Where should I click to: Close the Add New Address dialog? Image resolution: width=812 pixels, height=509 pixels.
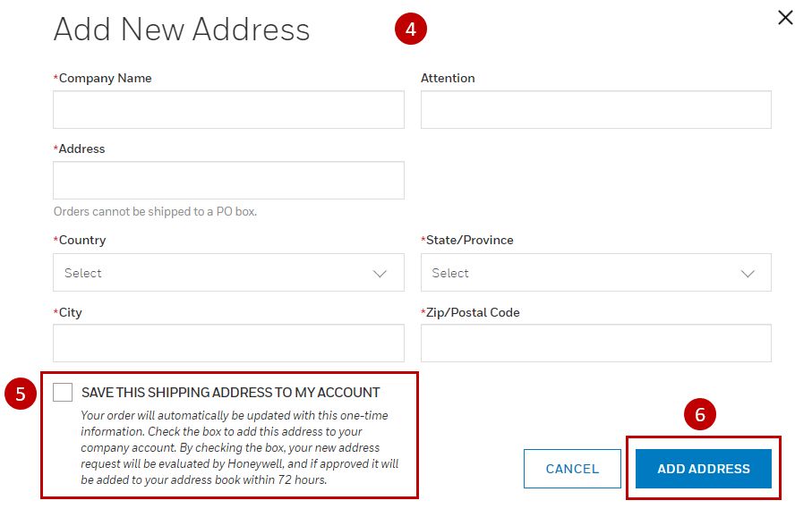785,17
